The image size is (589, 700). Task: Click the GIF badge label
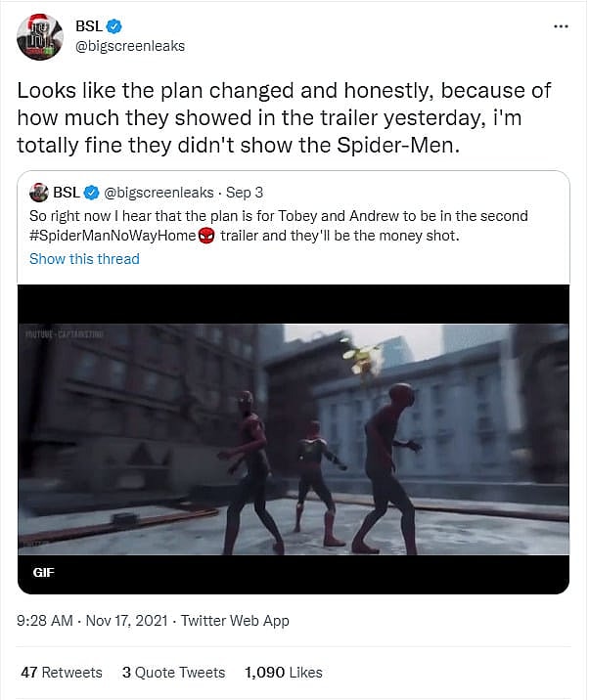click(44, 572)
